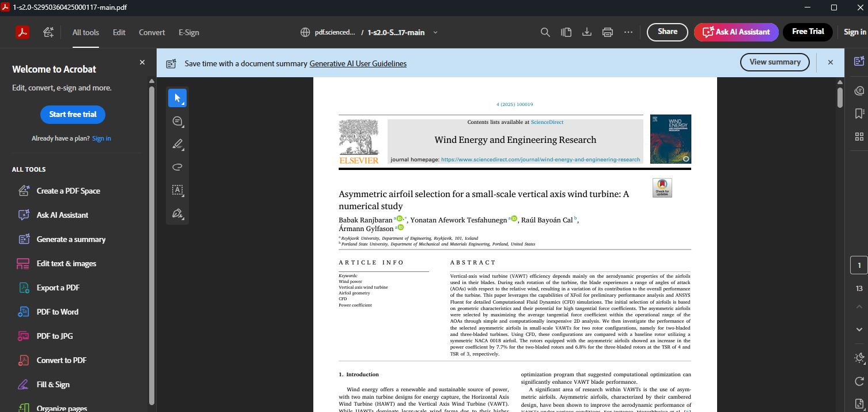Click ORCID icon next to Babak Ranjbaran
Image resolution: width=868 pixels, height=412 pixels.
(x=399, y=218)
